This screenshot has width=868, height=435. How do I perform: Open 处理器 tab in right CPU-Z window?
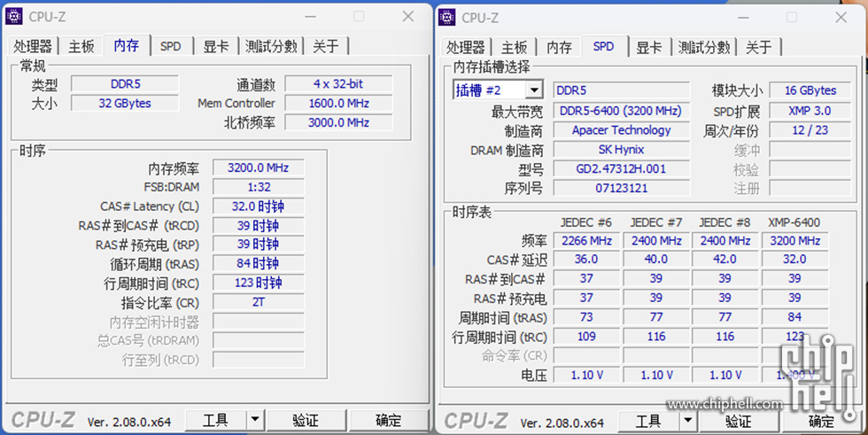[466, 48]
